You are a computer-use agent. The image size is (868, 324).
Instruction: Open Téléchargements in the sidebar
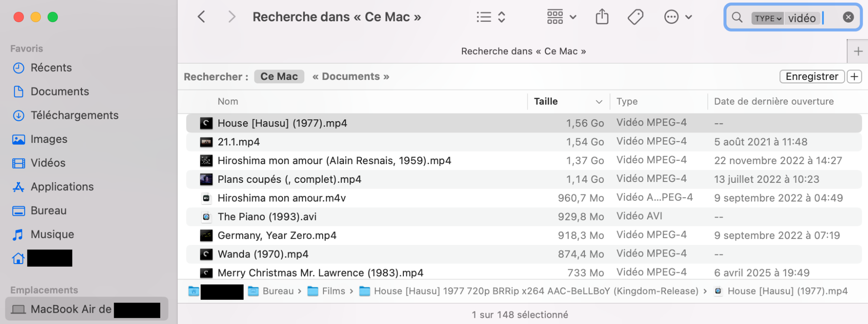pos(74,116)
